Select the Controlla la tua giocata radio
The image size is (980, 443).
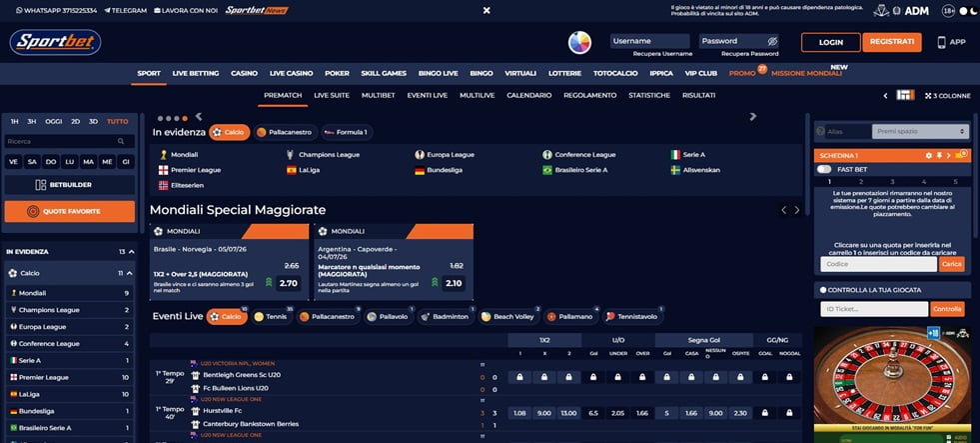(x=823, y=290)
